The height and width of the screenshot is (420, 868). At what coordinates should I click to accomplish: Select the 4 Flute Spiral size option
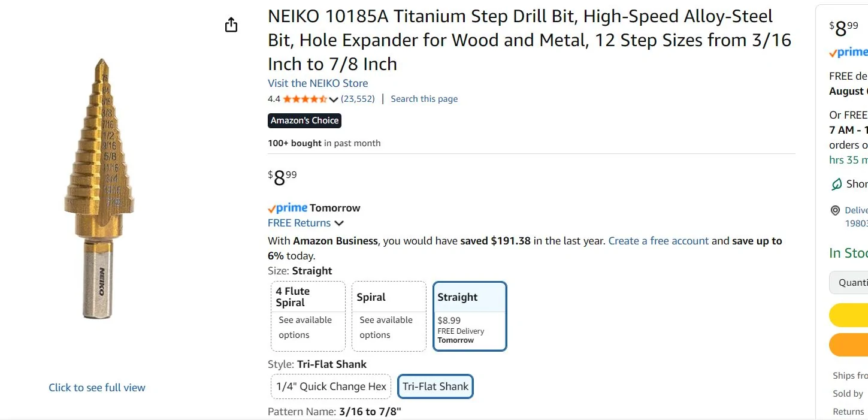point(307,316)
